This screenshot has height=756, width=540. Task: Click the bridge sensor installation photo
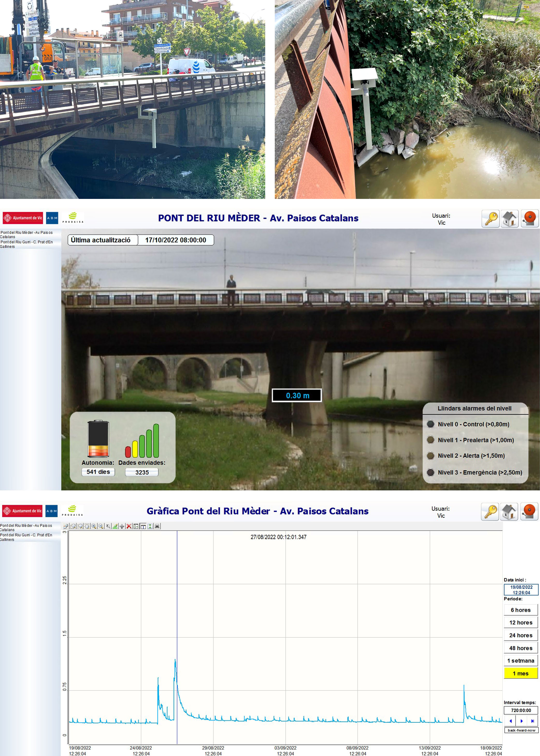[x=132, y=99]
